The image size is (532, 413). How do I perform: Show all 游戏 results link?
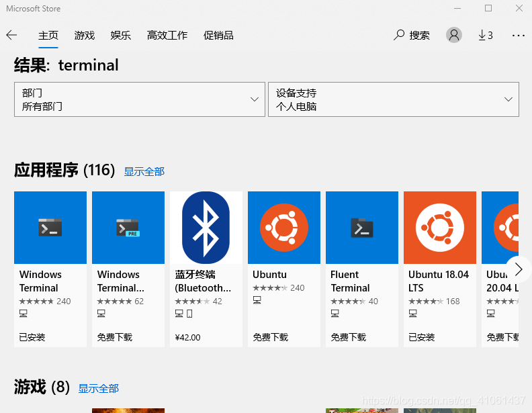(x=98, y=388)
